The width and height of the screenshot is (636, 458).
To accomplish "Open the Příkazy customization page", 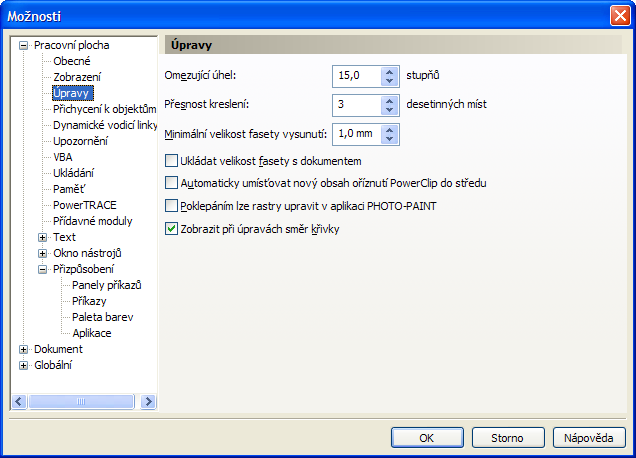I will pos(89,301).
